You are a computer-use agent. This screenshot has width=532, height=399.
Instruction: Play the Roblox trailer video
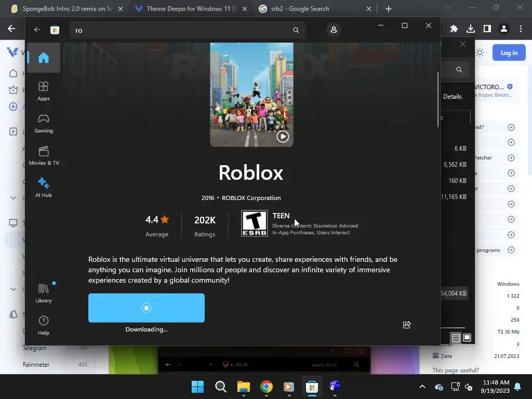[283, 137]
